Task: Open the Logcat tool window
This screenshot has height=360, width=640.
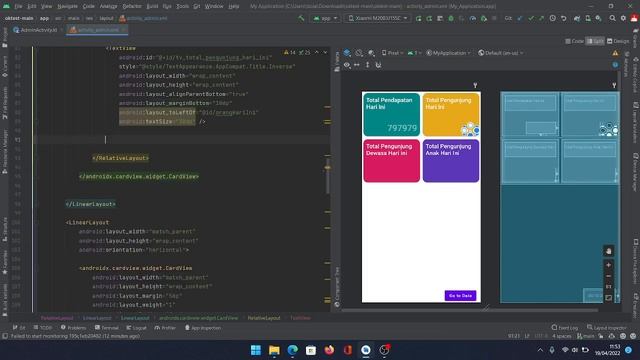Action: tap(136, 328)
